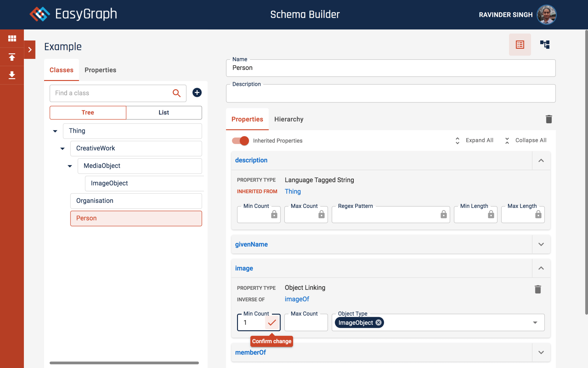
Task: Select the form list view icon
Action: (x=520, y=45)
